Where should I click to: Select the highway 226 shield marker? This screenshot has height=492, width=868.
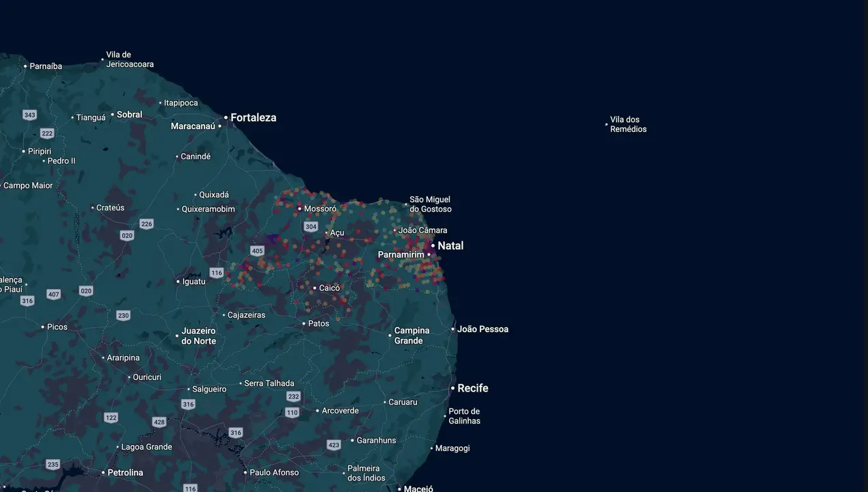146,224
